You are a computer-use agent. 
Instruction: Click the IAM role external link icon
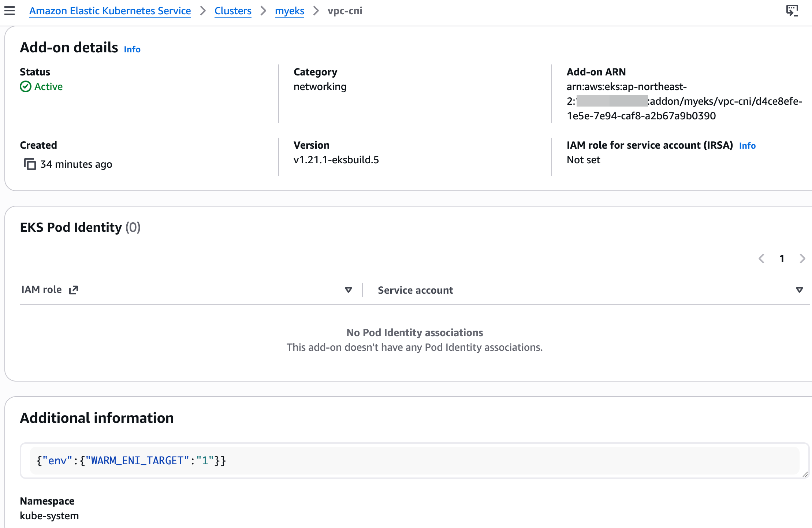pyautogui.click(x=74, y=290)
